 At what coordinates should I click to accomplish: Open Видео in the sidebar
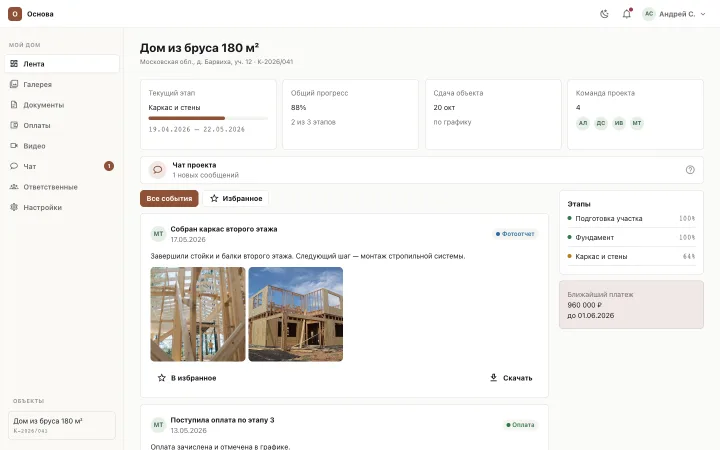pos(62,146)
